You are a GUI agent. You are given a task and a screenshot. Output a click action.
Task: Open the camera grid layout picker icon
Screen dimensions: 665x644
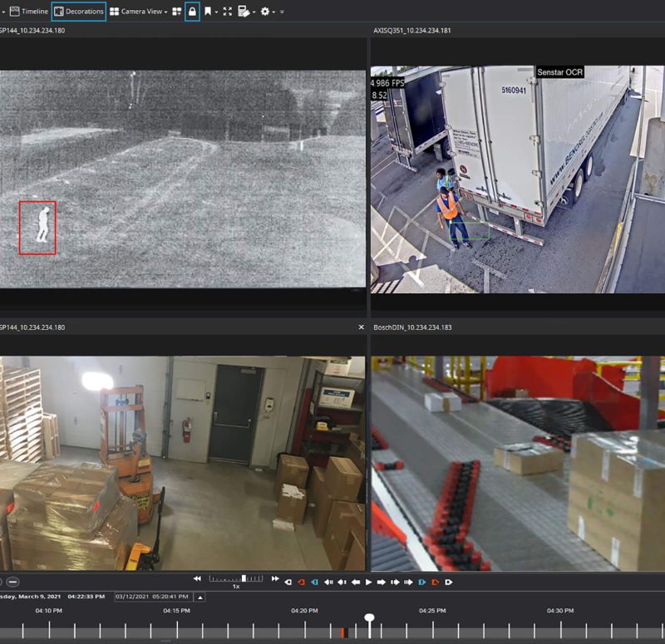click(179, 12)
